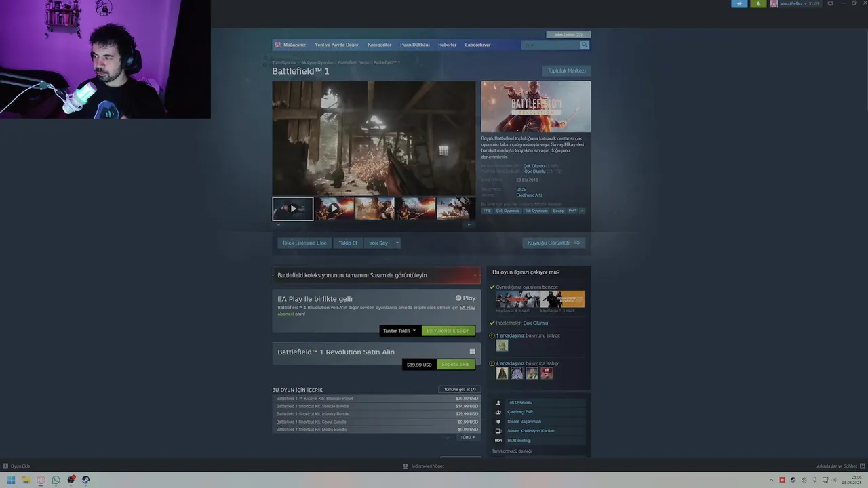The width and height of the screenshot is (868, 488).
Task: Click the blue announcements button in title bar
Action: [739, 4]
